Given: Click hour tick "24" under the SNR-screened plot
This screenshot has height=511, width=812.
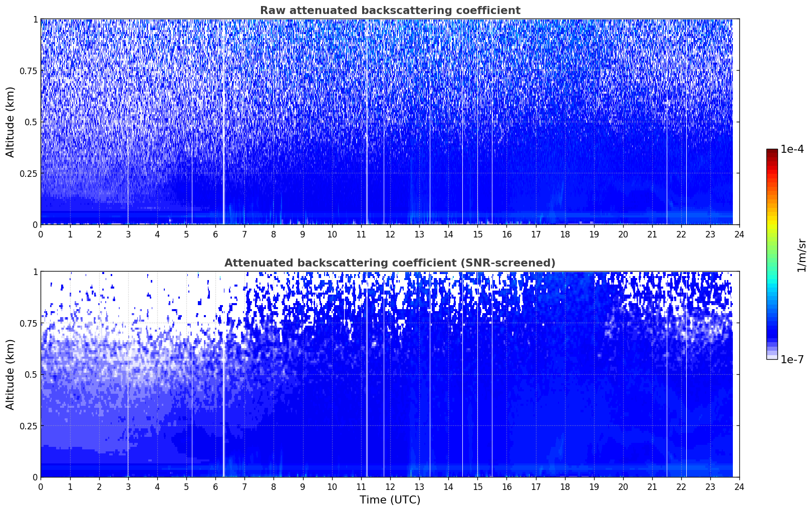Looking at the screenshot, I should point(739,486).
